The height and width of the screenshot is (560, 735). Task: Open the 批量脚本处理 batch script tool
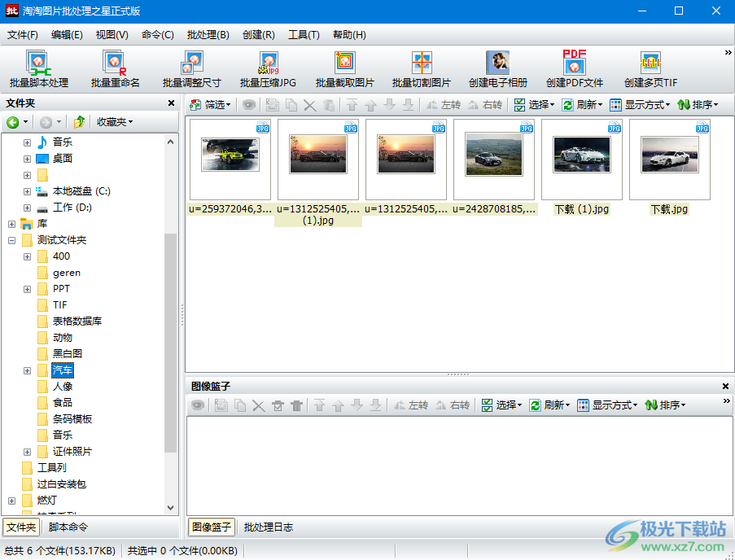pyautogui.click(x=38, y=70)
